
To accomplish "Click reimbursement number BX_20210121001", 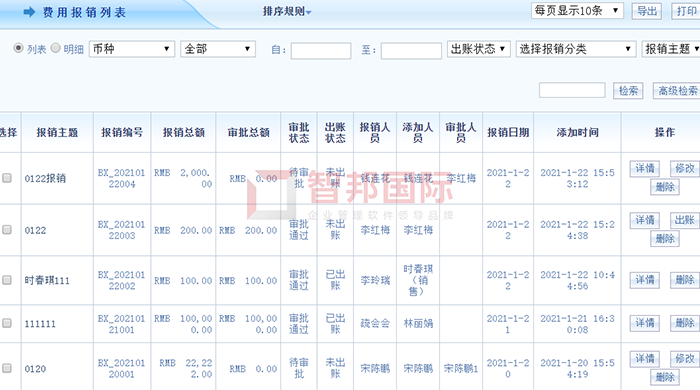I will pyautogui.click(x=121, y=324).
